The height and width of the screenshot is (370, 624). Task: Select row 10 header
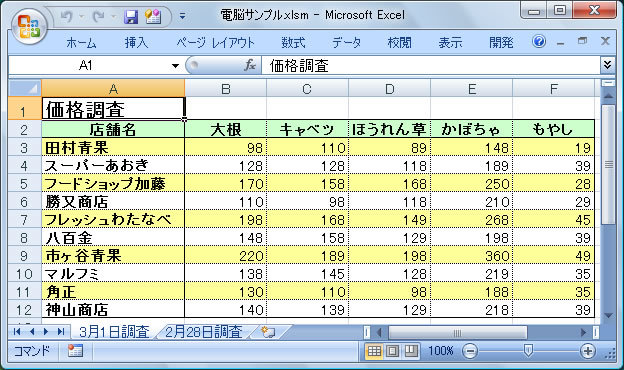[x=25, y=274]
